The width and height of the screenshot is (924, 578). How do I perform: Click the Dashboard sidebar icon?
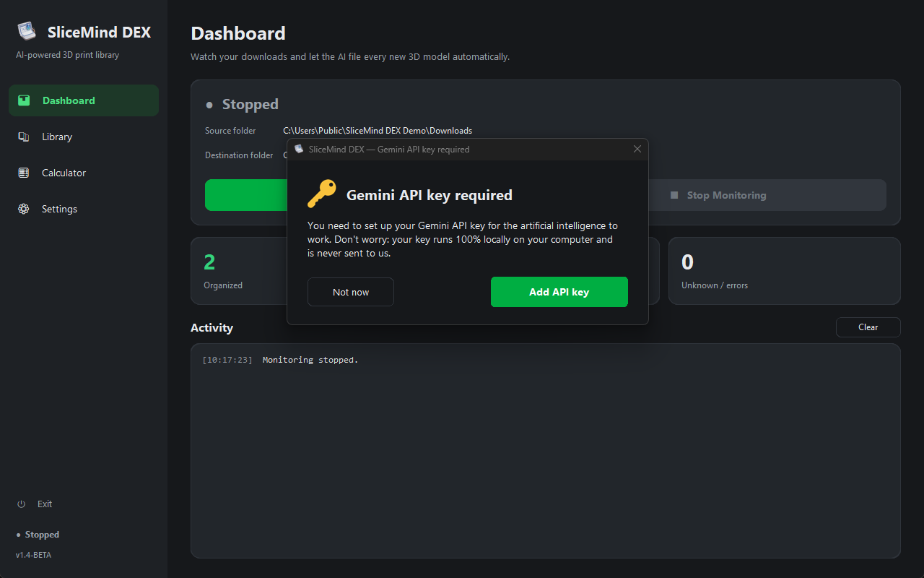tap(24, 100)
